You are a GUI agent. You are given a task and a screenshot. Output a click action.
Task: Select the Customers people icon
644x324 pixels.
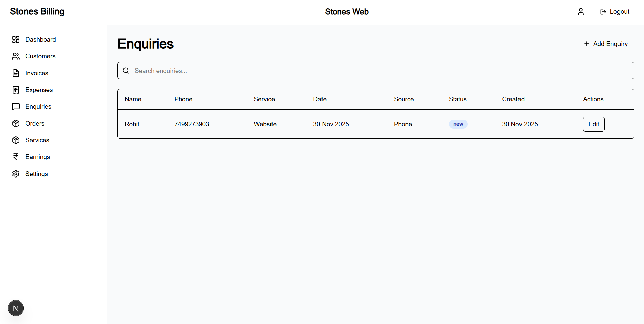16,56
